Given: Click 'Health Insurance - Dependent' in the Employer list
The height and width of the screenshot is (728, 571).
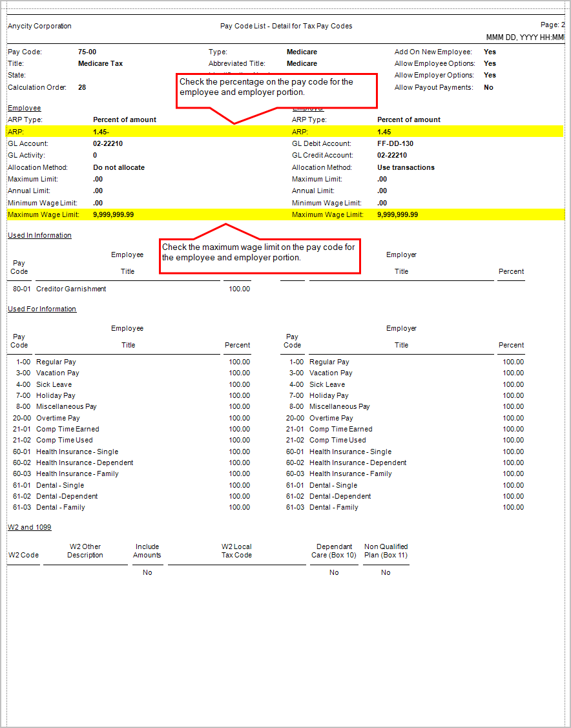Looking at the screenshot, I should click(x=358, y=463).
